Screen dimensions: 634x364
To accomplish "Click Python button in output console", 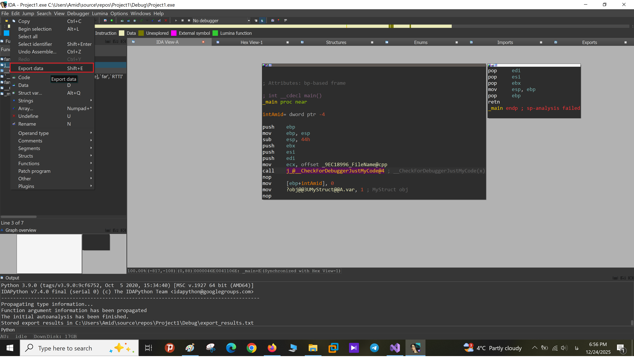I will [x=8, y=330].
